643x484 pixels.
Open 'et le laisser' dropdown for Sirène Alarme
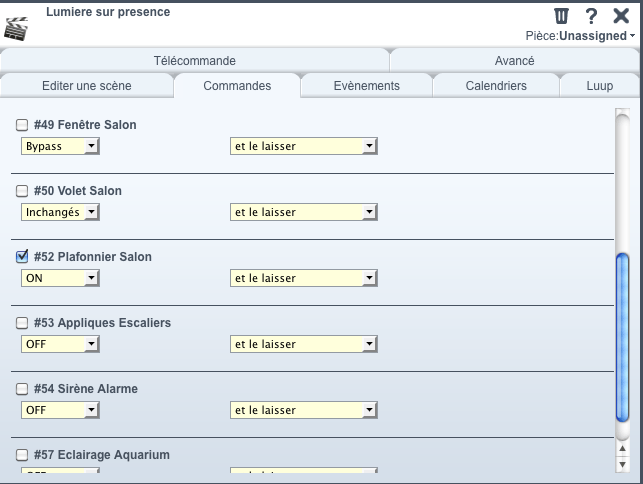pos(303,410)
